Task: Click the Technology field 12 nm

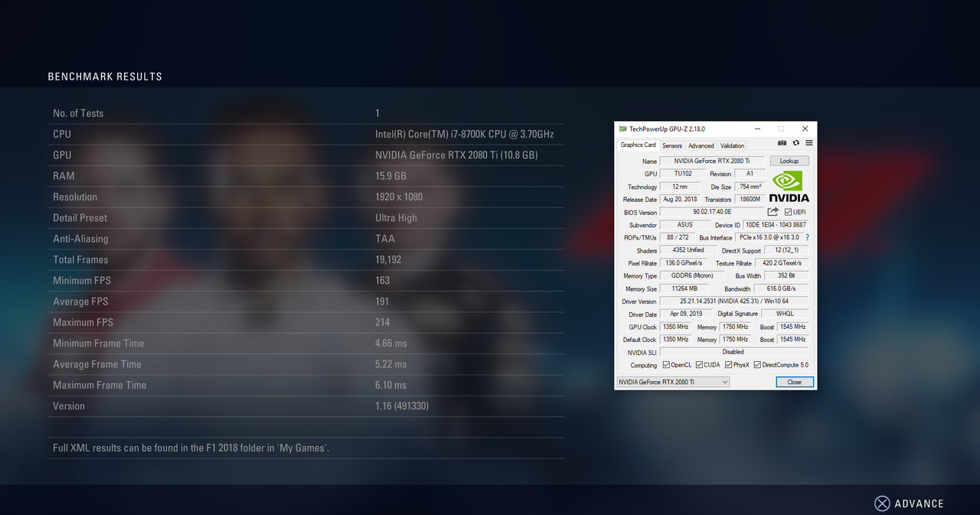Action: click(x=679, y=187)
